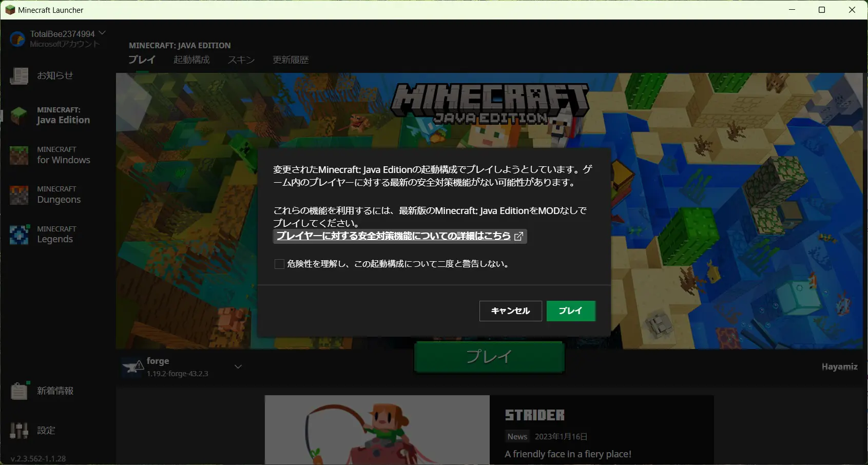Maximize the Minecraft Launcher window
This screenshot has width=868, height=465.
(822, 10)
